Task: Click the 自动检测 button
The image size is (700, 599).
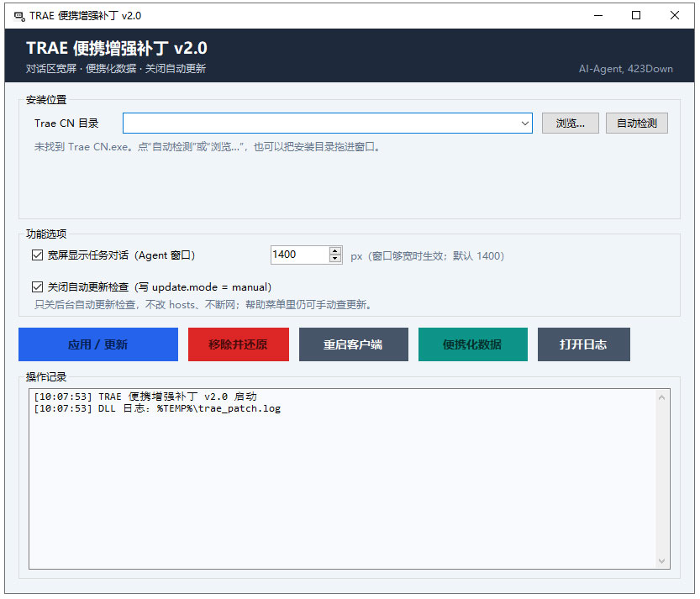Action: click(637, 123)
